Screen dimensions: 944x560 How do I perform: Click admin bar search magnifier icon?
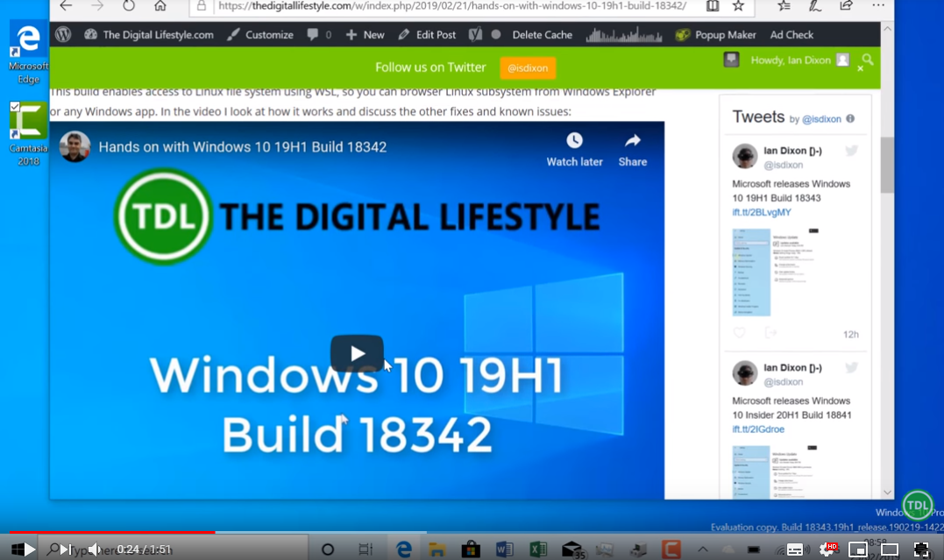click(x=868, y=59)
